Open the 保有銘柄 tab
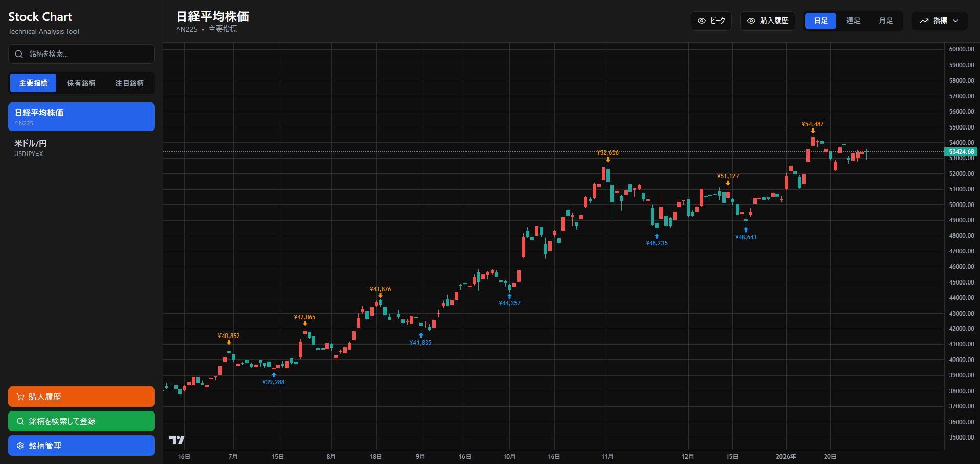Image resolution: width=980 pixels, height=464 pixels. (x=81, y=83)
